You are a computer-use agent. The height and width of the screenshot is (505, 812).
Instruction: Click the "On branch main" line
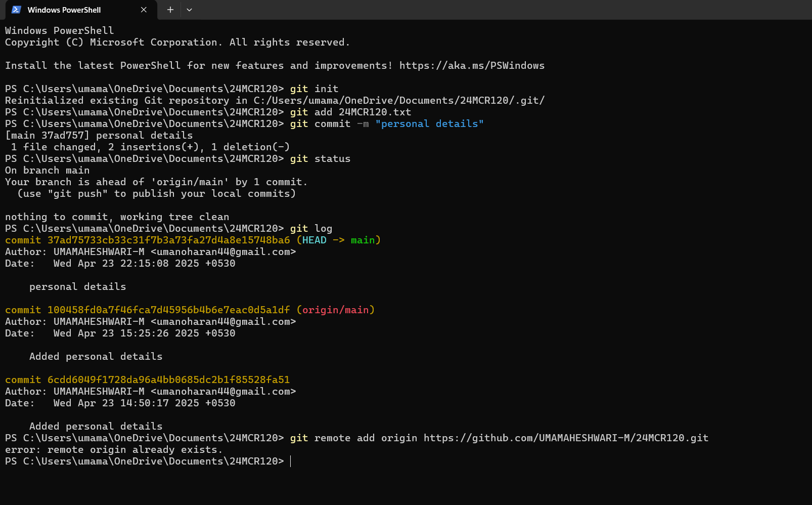(x=48, y=171)
